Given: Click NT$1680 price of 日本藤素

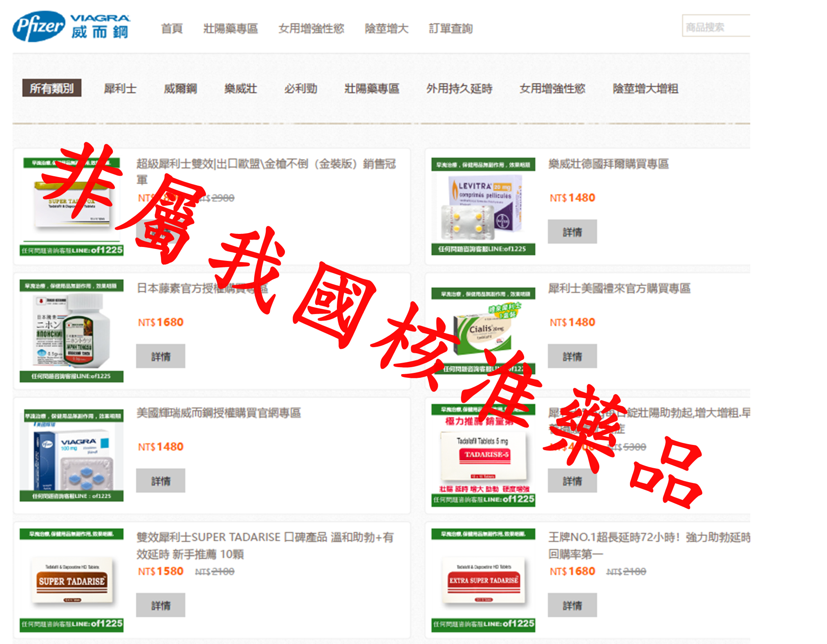Looking at the screenshot, I should pos(161,322).
